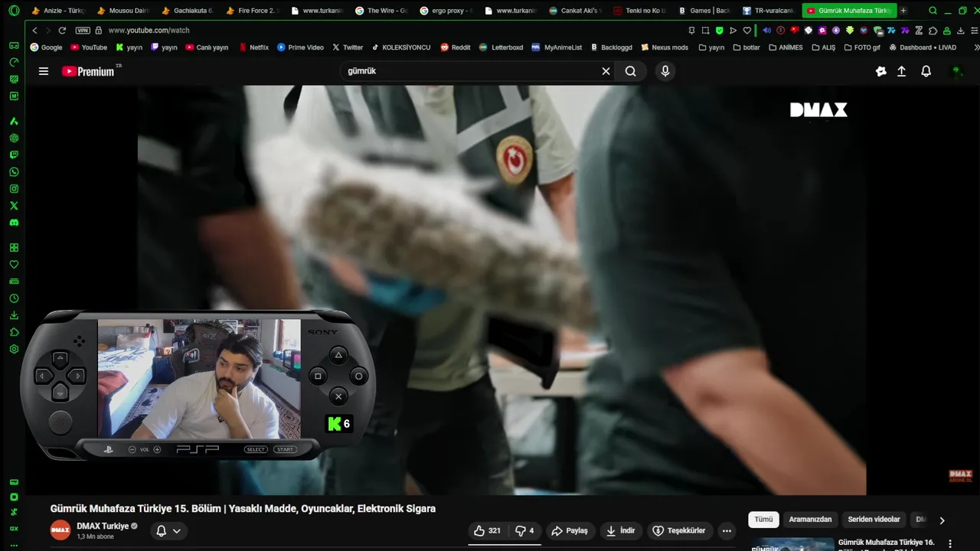
Task: Expand channel notification preferences dropdown
Action: click(x=168, y=530)
